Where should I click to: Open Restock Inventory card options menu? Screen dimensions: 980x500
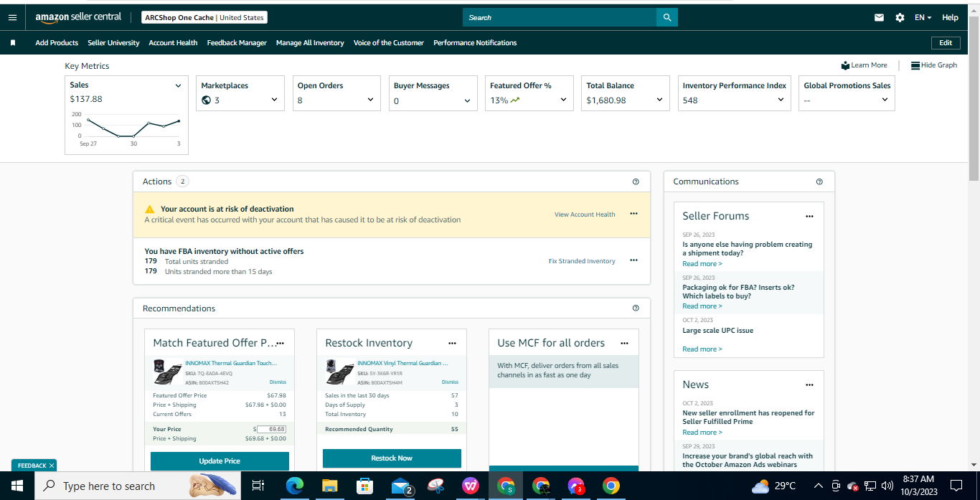point(452,343)
